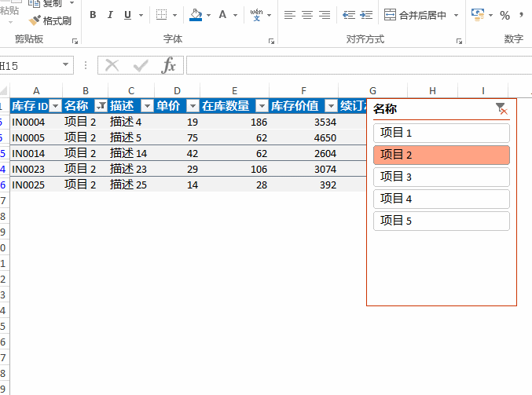The width and height of the screenshot is (532, 395).
Task: Toggle bold formatting
Action: (x=93, y=15)
